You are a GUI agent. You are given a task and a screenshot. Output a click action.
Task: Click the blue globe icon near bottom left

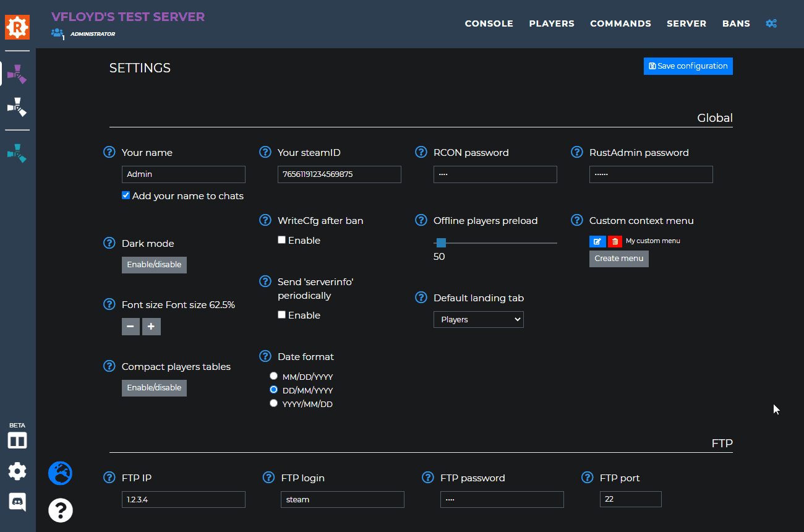click(x=60, y=472)
